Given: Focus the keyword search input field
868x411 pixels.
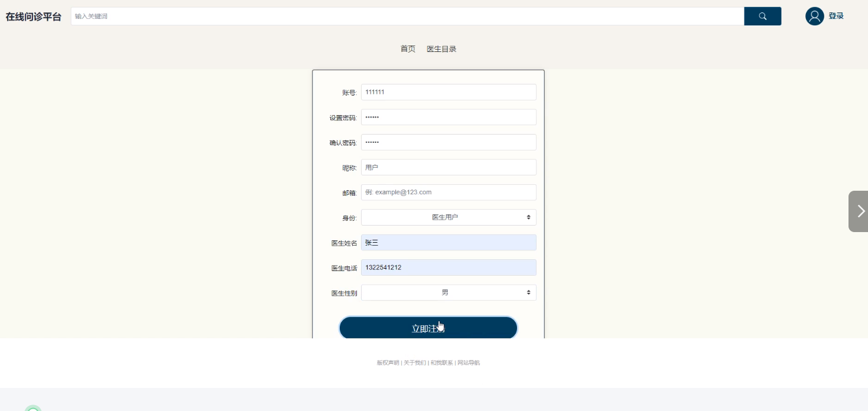Looking at the screenshot, I should 407,16.
